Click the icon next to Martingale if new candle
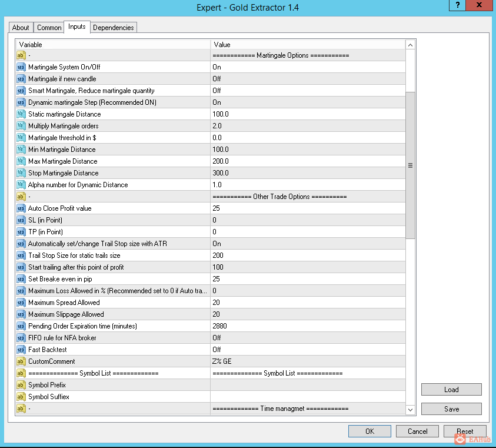496x448 pixels. pyautogui.click(x=21, y=79)
